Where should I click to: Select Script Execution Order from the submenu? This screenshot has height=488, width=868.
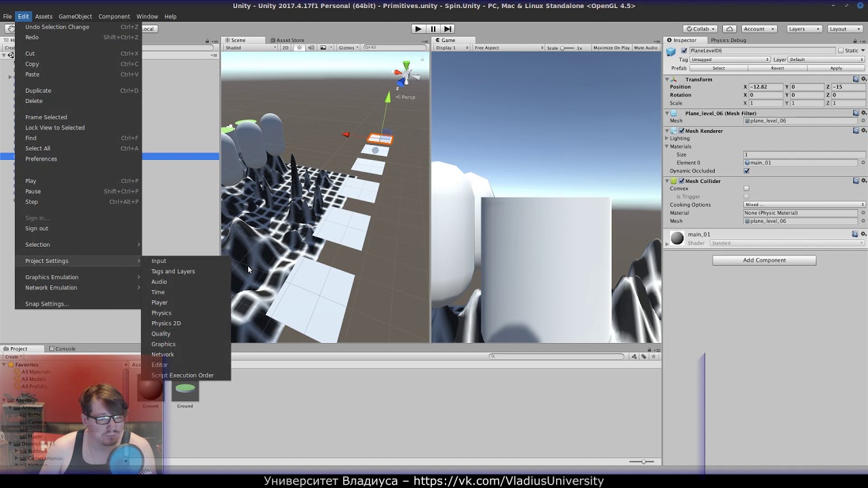182,375
